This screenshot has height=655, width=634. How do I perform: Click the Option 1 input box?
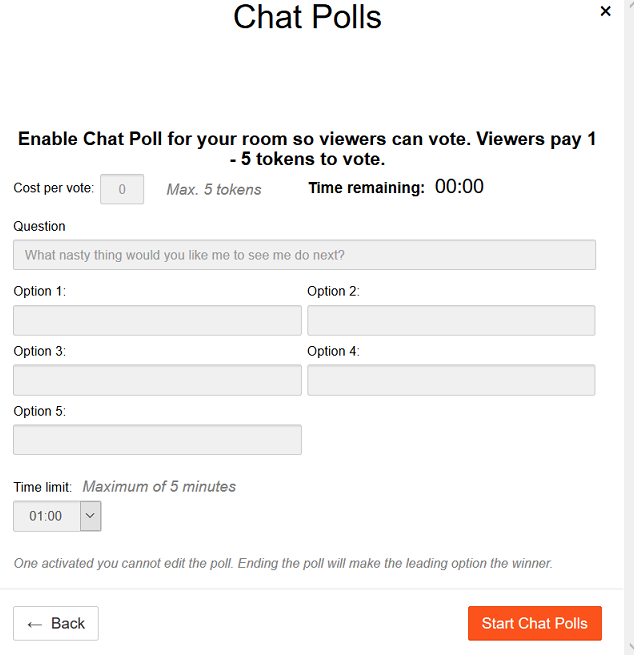(x=157, y=320)
